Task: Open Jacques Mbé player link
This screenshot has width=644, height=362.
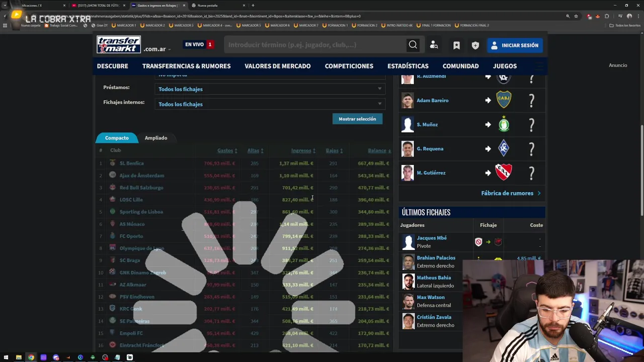Action: [432, 238]
